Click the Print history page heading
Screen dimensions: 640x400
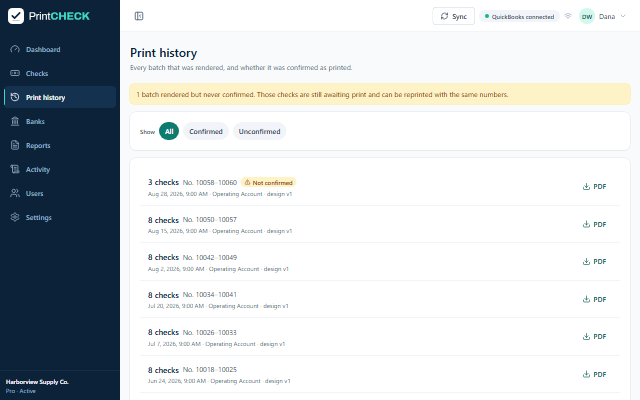[164, 53]
